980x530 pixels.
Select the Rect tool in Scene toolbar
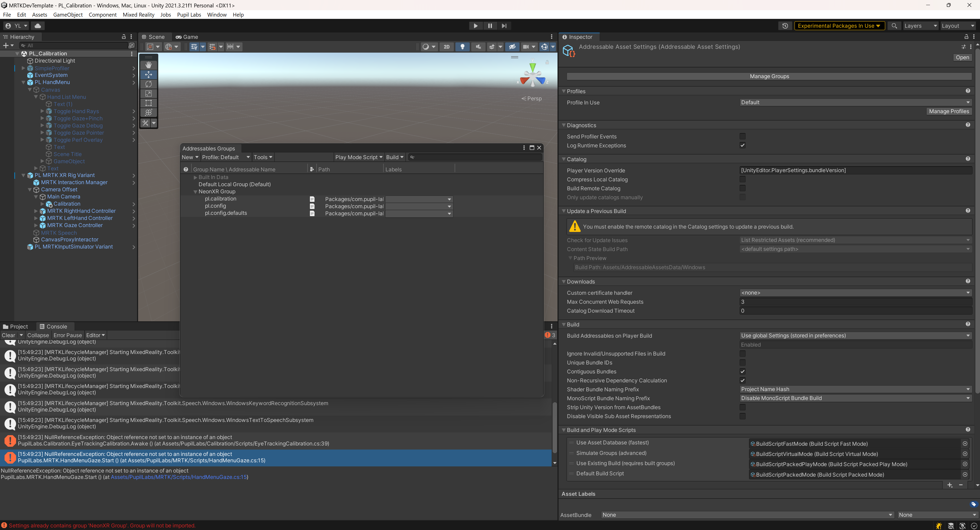click(x=148, y=103)
